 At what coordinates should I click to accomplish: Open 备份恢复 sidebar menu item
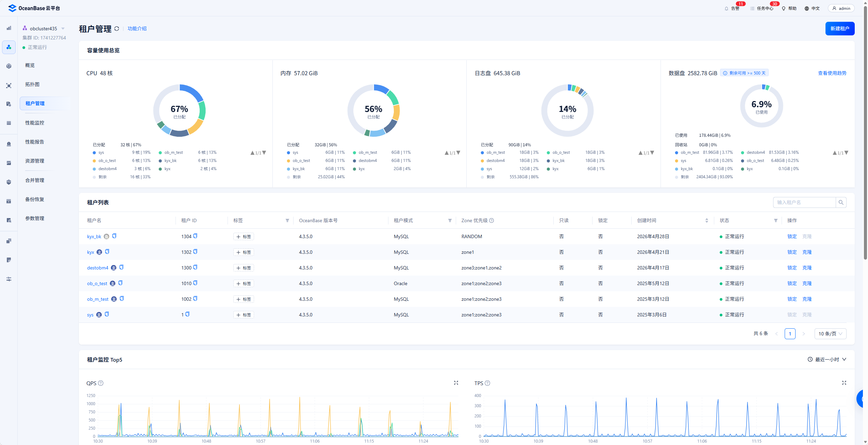click(x=35, y=199)
